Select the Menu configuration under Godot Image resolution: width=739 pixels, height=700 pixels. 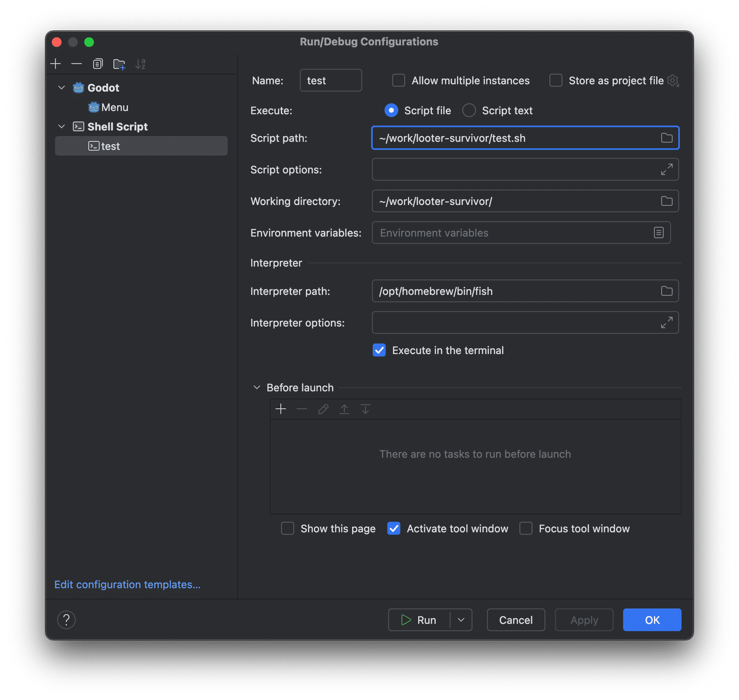click(x=115, y=107)
